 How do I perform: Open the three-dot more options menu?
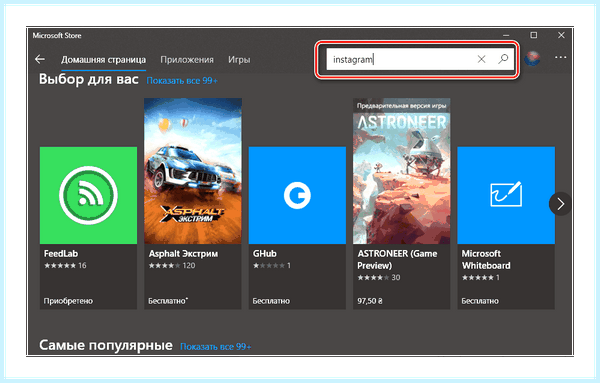(561, 57)
